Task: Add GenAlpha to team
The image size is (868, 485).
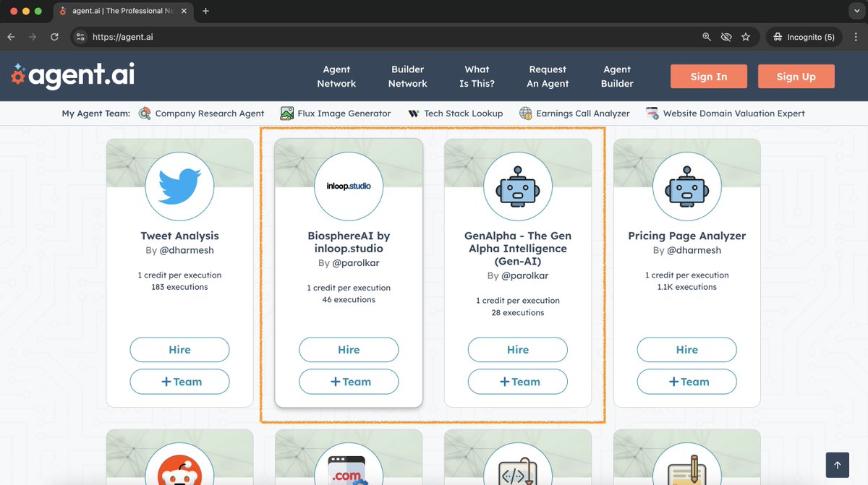Action: [518, 382]
